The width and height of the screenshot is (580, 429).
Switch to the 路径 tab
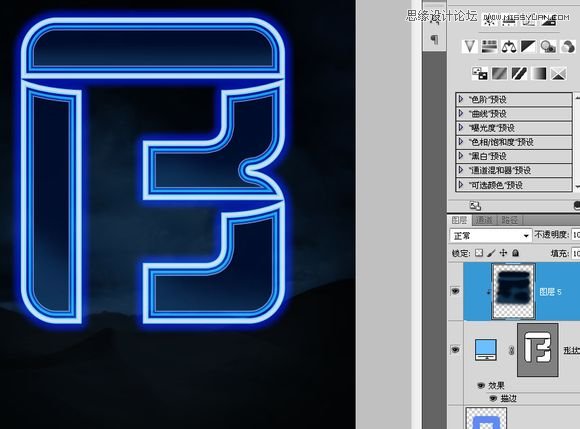509,220
